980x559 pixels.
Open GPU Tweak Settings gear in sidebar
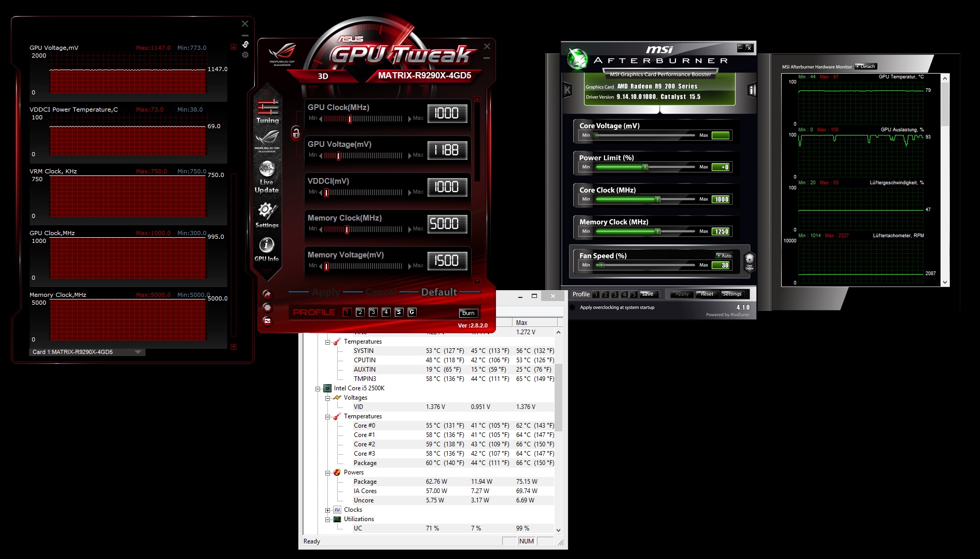coord(267,215)
